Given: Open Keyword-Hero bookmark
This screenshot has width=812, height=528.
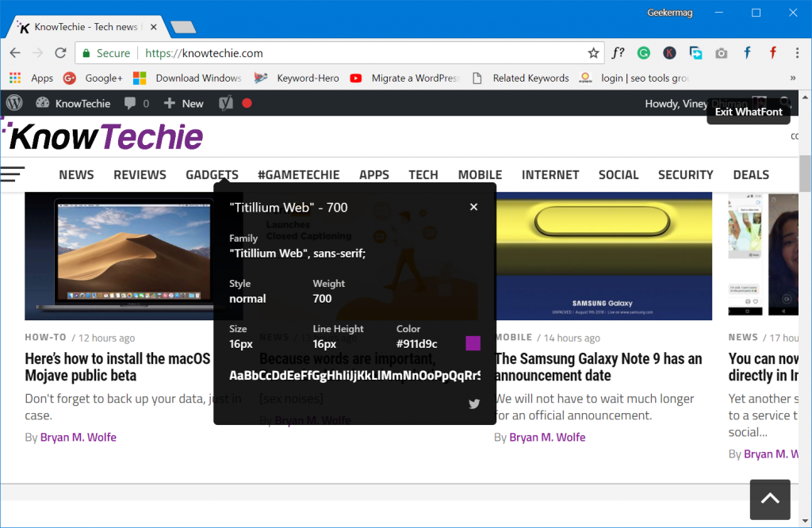Looking at the screenshot, I should click(297, 78).
